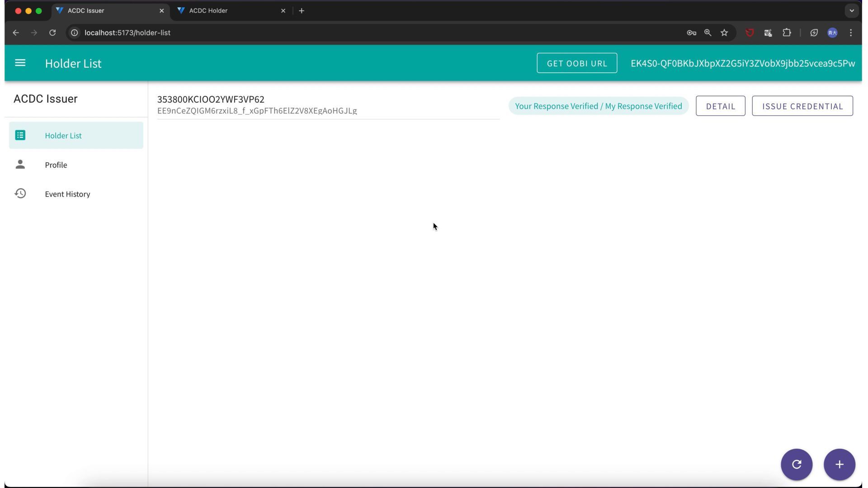Image resolution: width=868 pixels, height=488 pixels.
Task: Reload the page with browser refresh
Action: 52,33
